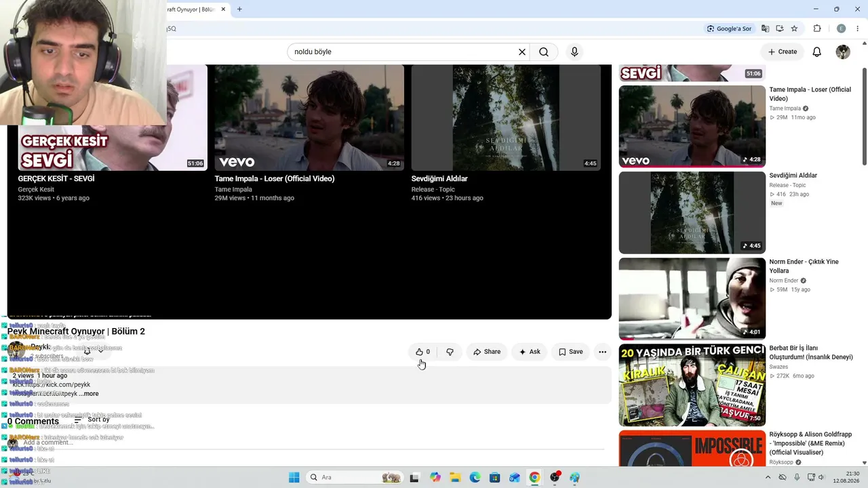Viewport: 868px width, 488px height.
Task: Click the Create button
Action: coord(783,52)
